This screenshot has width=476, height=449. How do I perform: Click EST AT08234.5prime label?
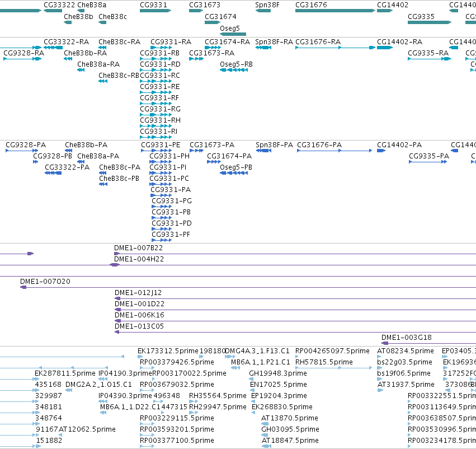coord(406,351)
